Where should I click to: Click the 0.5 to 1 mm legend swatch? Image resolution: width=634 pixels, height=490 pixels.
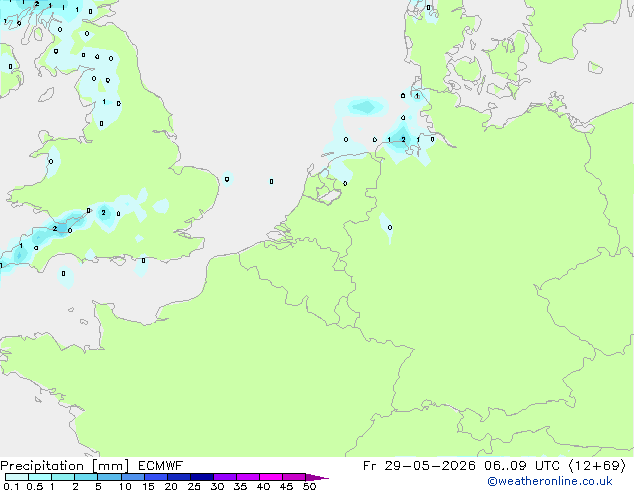click(x=40, y=477)
